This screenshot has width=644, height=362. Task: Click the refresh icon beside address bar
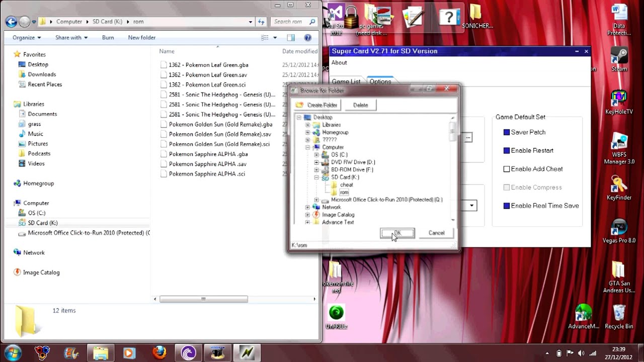[261, 22]
